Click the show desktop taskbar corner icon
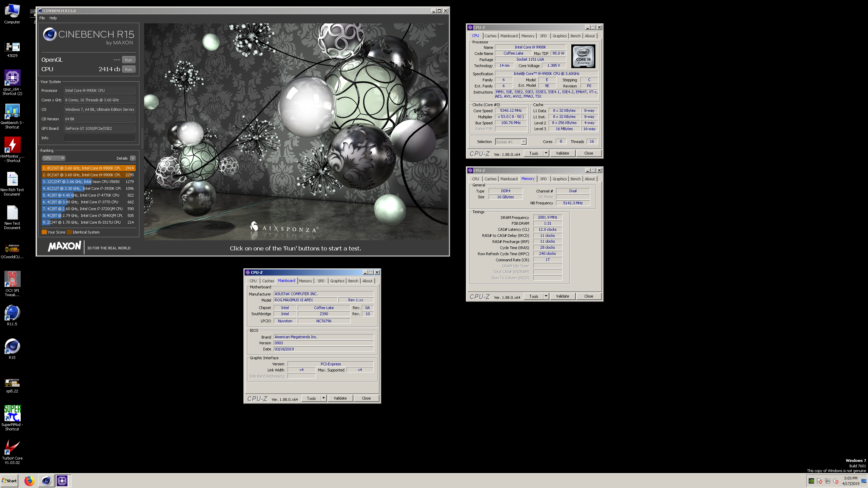Viewport: 868px width, 488px height. 864,481
